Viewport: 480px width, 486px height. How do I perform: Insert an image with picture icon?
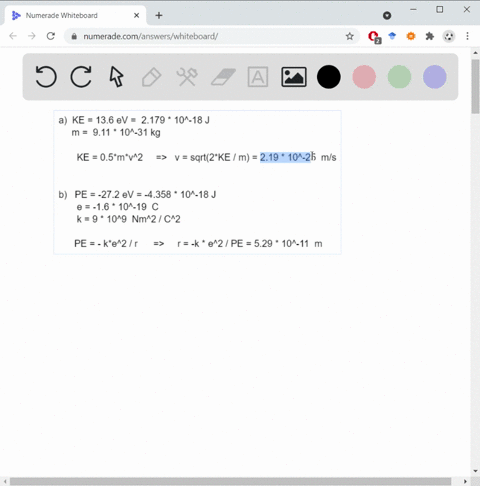pyautogui.click(x=294, y=77)
